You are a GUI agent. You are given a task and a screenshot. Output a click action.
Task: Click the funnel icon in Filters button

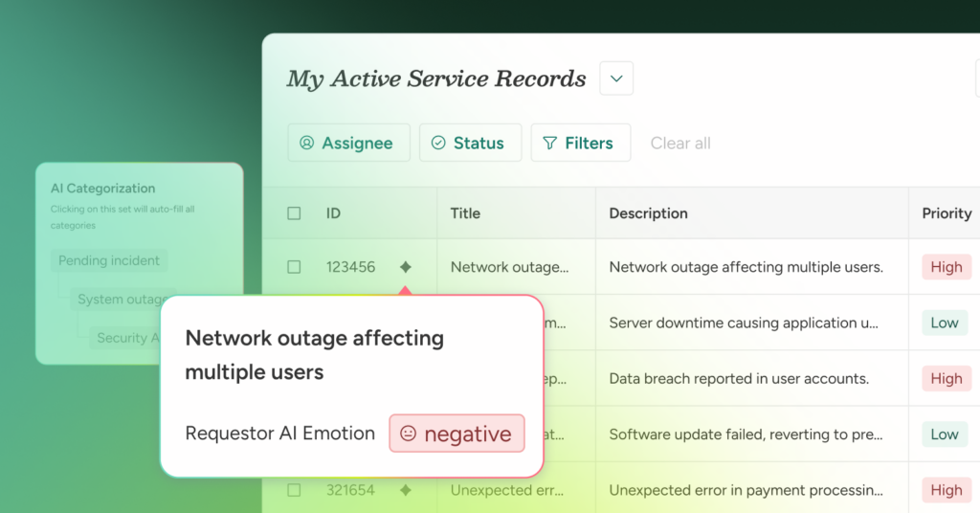point(549,143)
